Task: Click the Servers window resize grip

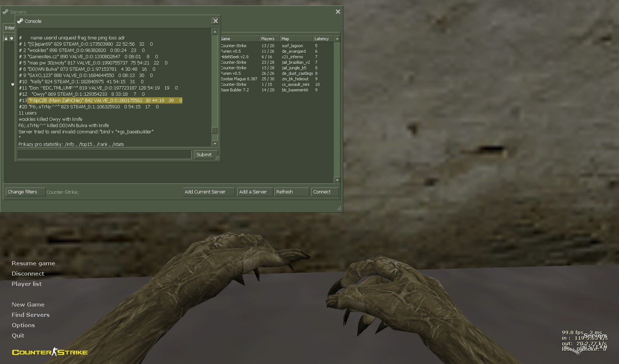Action: click(339, 209)
